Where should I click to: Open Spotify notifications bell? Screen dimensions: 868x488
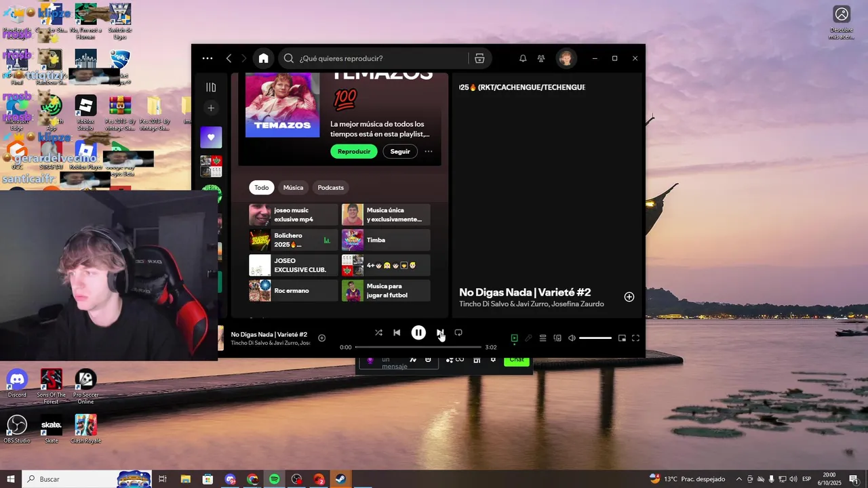point(523,58)
